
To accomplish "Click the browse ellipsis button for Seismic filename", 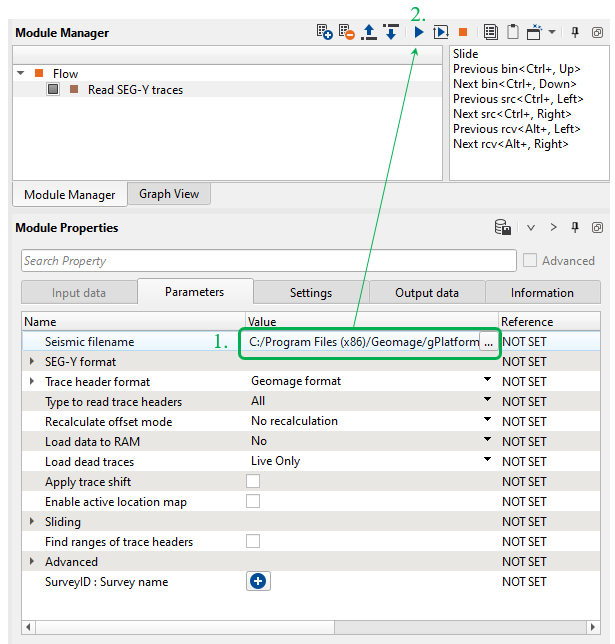I will click(488, 342).
